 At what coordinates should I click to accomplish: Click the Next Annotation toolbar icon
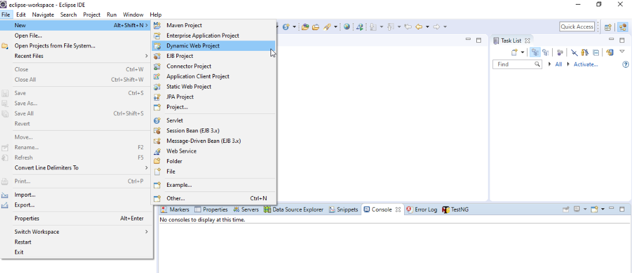click(373, 27)
